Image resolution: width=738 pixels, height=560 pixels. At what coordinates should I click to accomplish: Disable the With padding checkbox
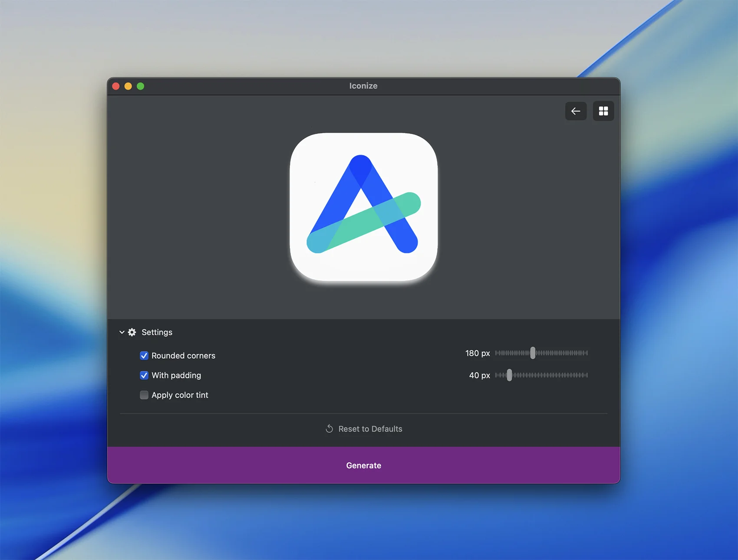(x=144, y=376)
